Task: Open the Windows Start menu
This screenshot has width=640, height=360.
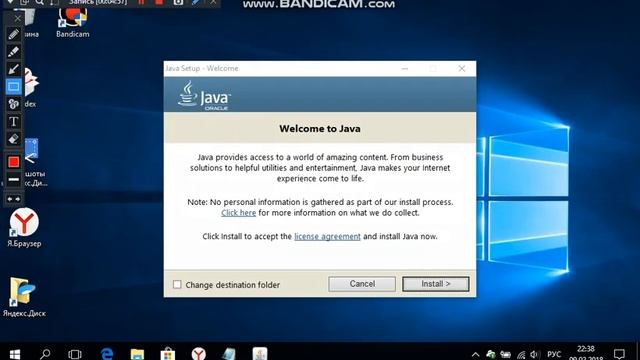Action: [x=15, y=353]
